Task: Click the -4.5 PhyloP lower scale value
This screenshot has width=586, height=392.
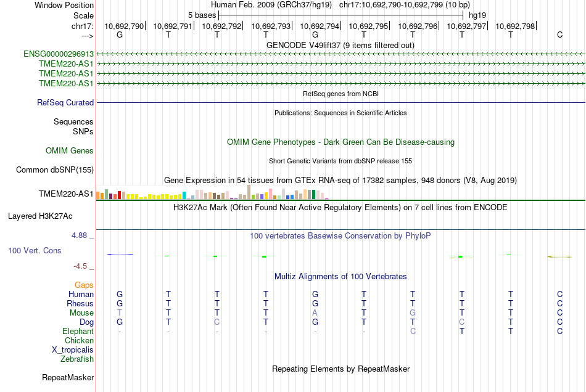Action: pos(80,266)
